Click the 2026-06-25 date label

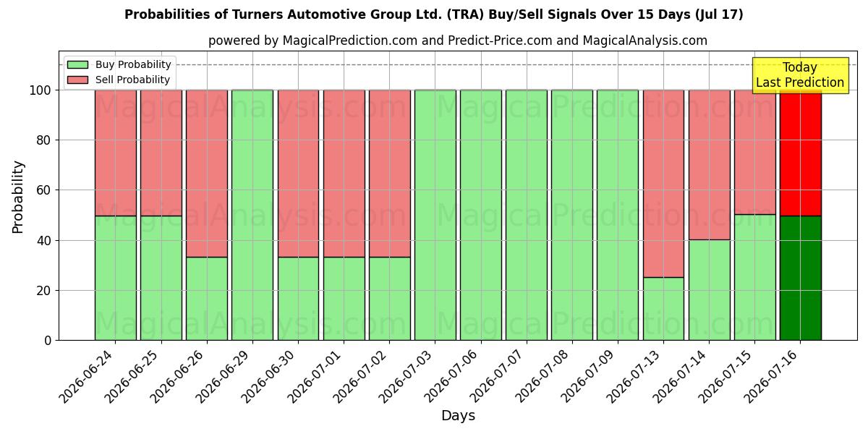(x=134, y=375)
